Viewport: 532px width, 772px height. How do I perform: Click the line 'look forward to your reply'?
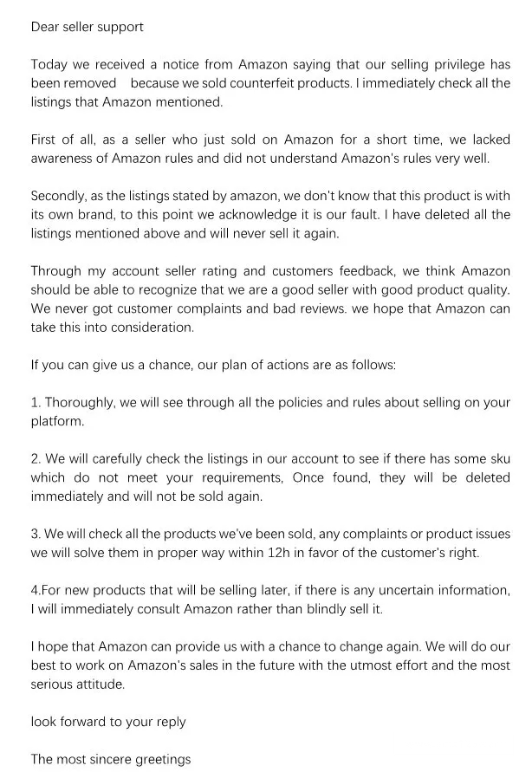pos(108,722)
